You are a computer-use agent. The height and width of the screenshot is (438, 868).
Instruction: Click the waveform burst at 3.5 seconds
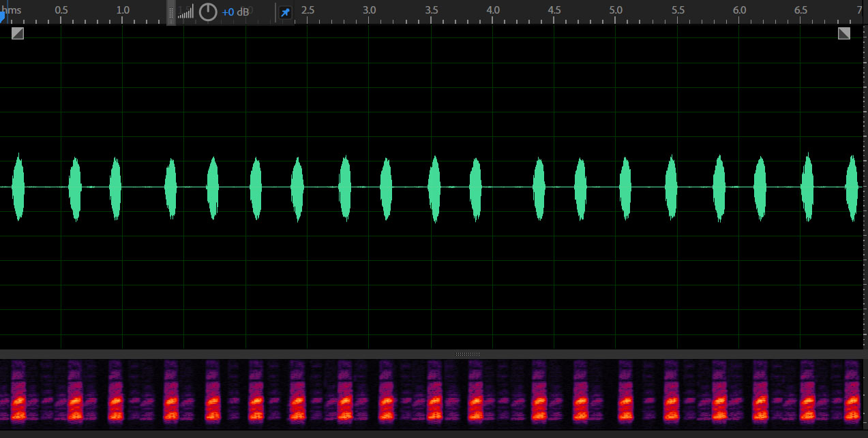coord(434,187)
